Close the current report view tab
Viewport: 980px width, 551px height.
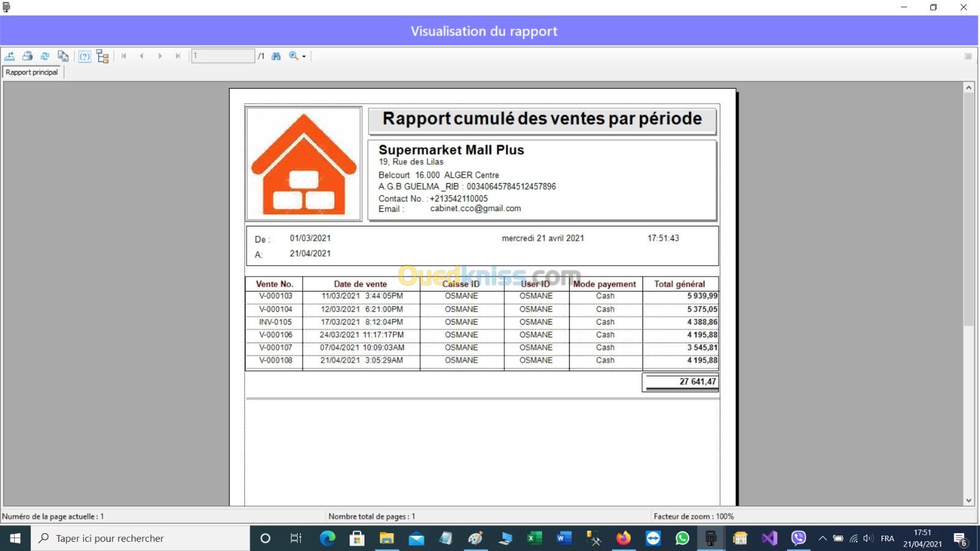pos(968,56)
